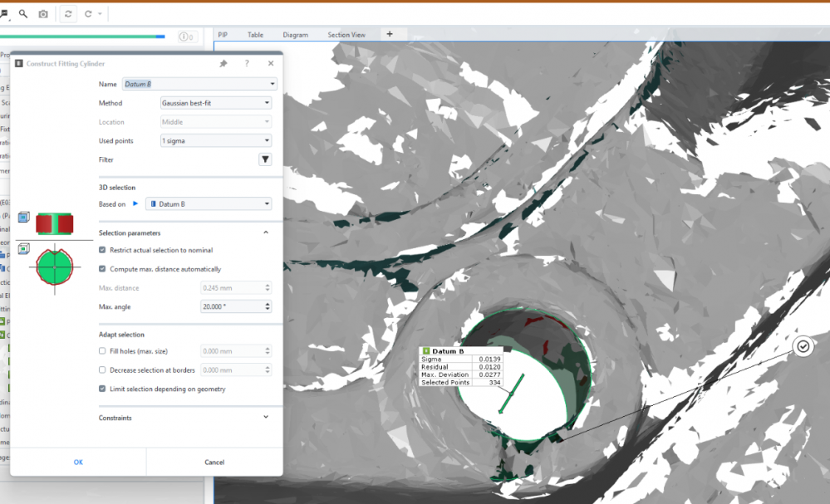Collapse the Selection parameters section
The height and width of the screenshot is (504, 830).
tap(266, 232)
